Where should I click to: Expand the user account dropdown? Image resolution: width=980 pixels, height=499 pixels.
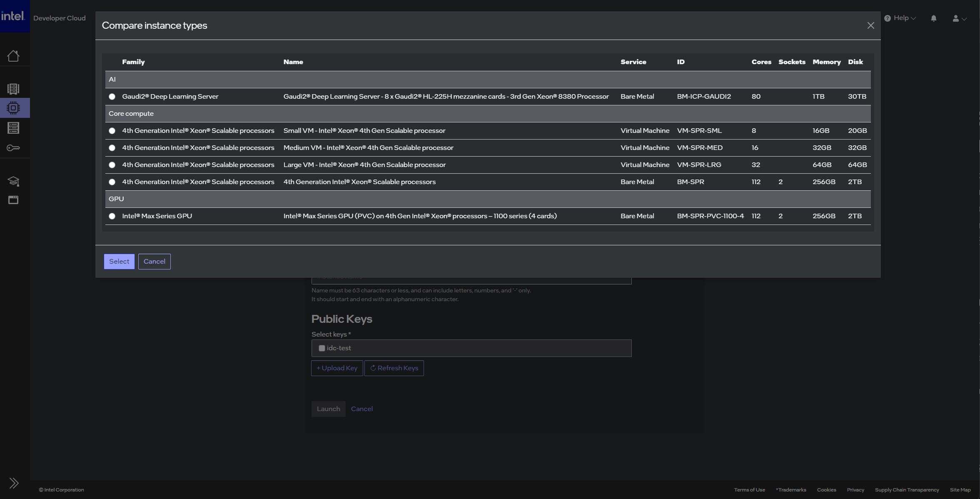959,18
